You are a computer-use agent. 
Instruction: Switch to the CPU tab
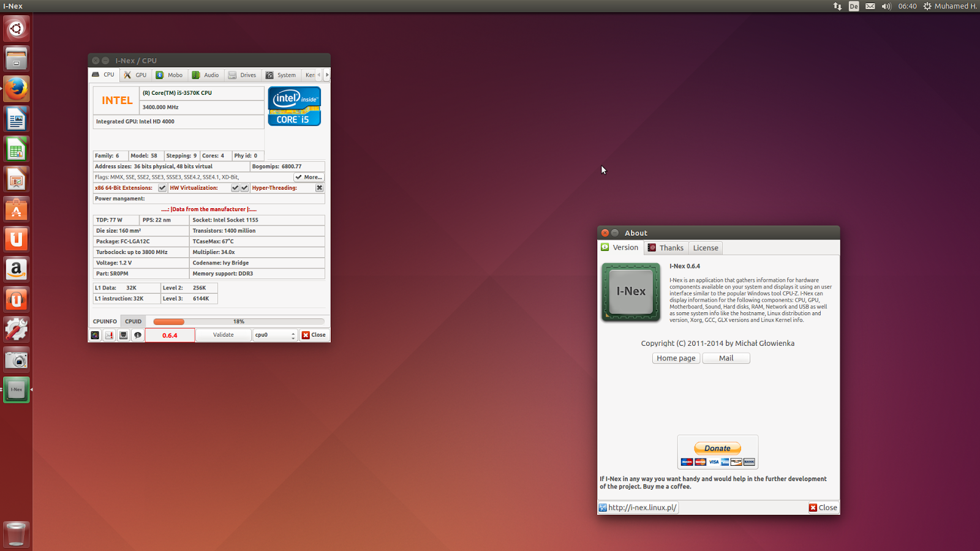(104, 75)
